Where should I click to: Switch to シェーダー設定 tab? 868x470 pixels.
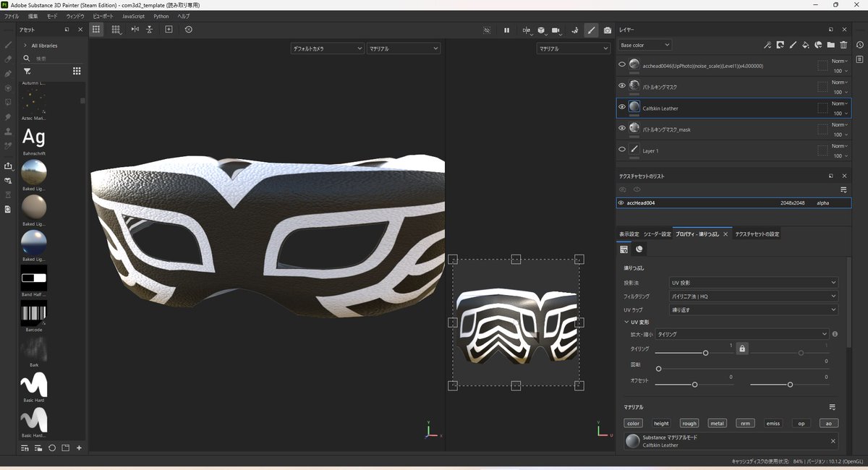pos(657,234)
